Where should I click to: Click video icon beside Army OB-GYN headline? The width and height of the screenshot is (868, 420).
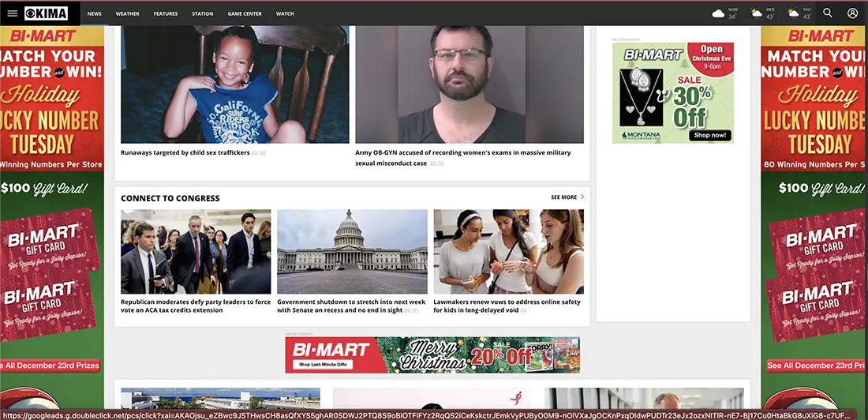(441, 163)
